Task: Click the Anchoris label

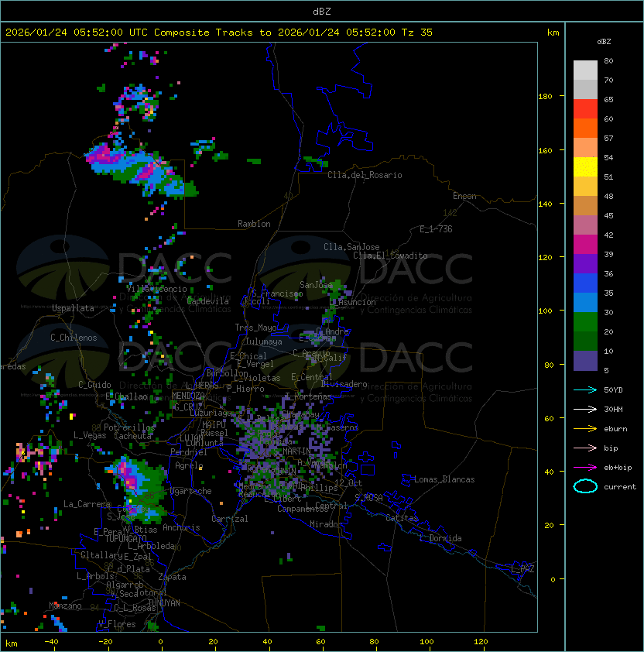Action: [x=181, y=527]
